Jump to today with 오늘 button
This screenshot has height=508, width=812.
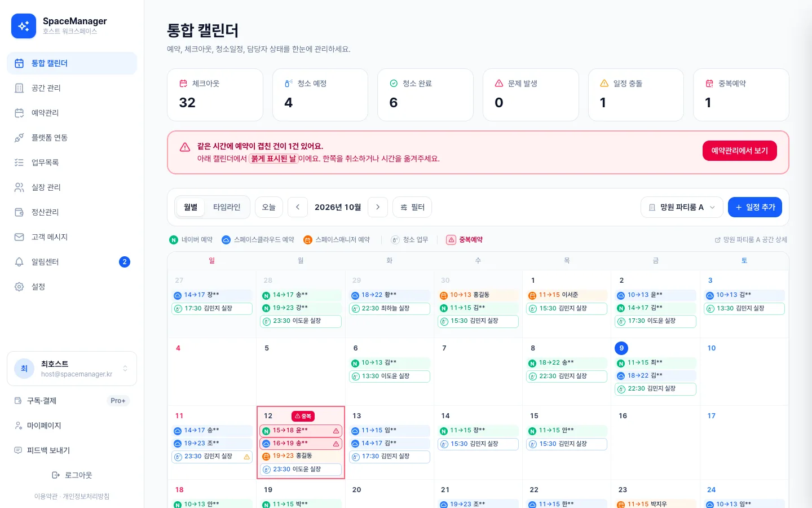click(x=269, y=207)
